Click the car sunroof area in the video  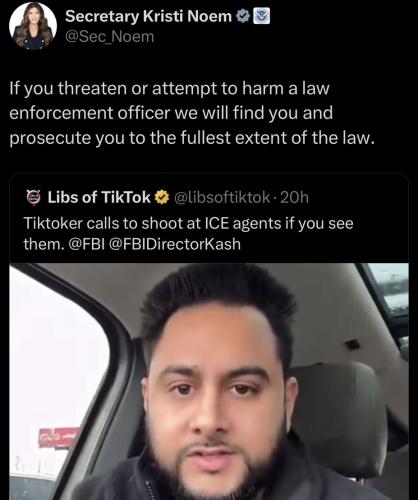pos(388,291)
